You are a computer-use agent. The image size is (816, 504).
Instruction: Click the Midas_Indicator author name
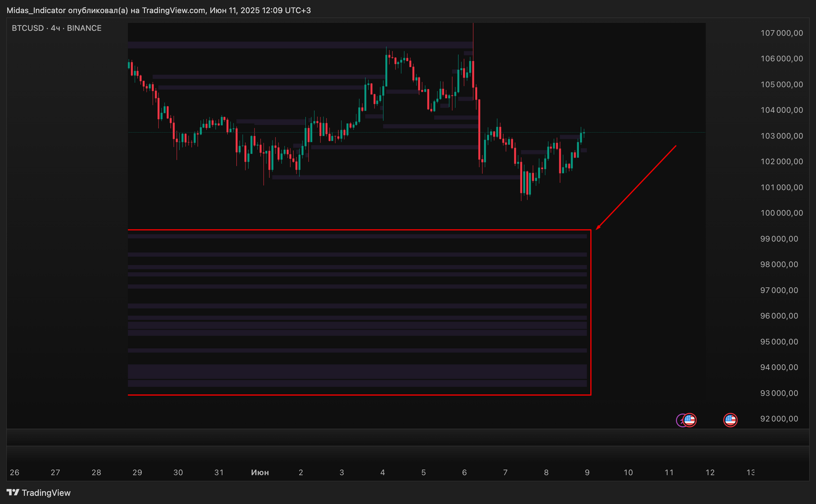pos(36,10)
